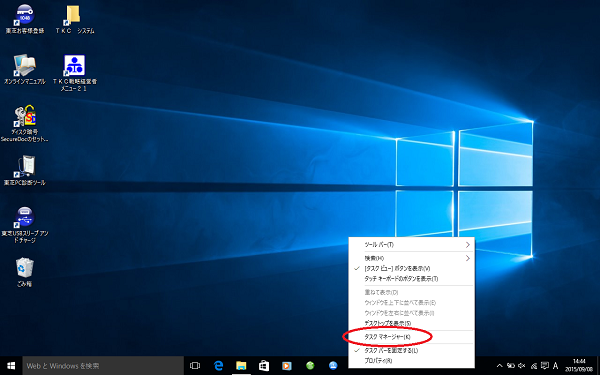Open the Store from taskbar
The height and width of the screenshot is (375, 600).
pos(264,366)
